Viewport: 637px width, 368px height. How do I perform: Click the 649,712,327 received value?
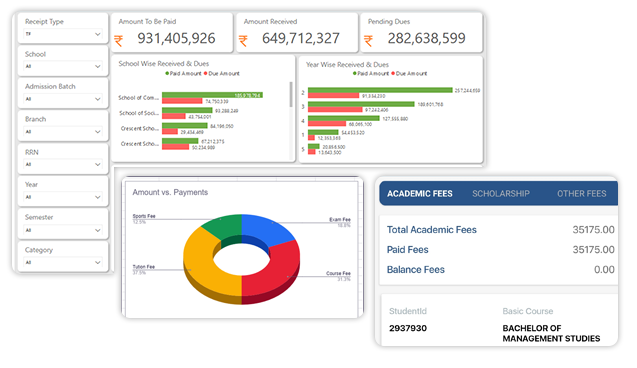pyautogui.click(x=301, y=38)
